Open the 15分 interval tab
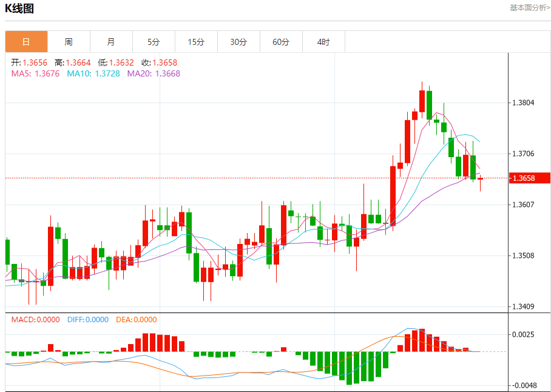The height and width of the screenshot is (392, 551). [197, 42]
